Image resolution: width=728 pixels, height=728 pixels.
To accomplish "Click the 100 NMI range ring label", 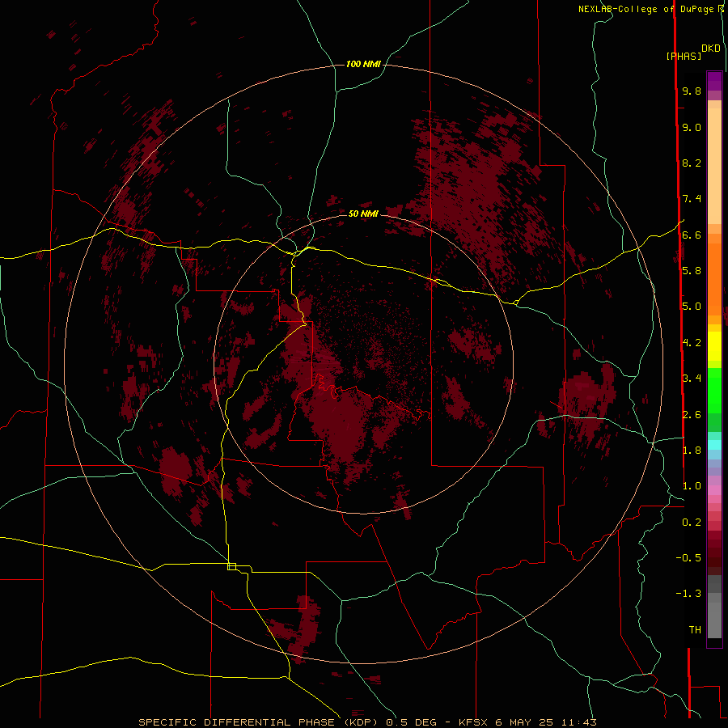I will [363, 64].
